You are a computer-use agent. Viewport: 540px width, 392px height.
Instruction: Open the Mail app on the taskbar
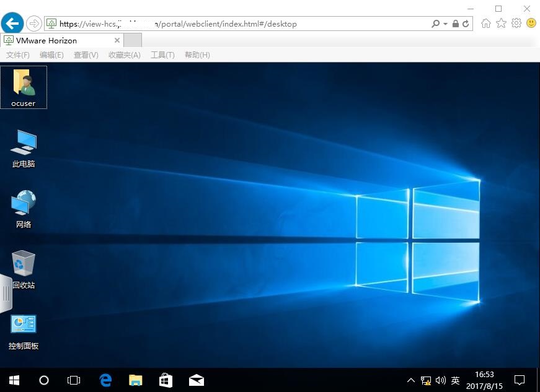pos(196,380)
